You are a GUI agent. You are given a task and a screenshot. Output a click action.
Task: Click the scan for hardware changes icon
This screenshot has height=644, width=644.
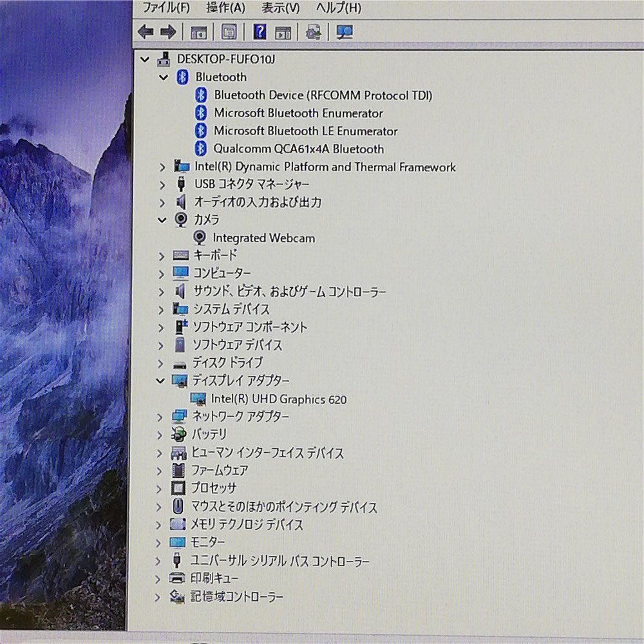pos(344,32)
